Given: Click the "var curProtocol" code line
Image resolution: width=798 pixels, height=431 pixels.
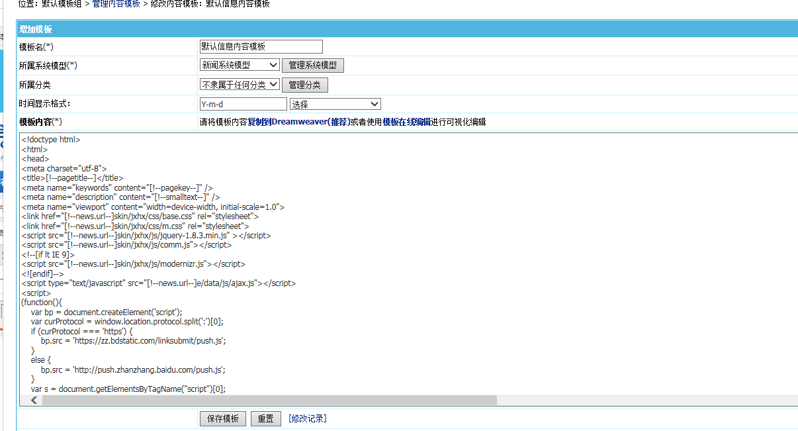Looking at the screenshot, I should pyautogui.click(x=127, y=322).
